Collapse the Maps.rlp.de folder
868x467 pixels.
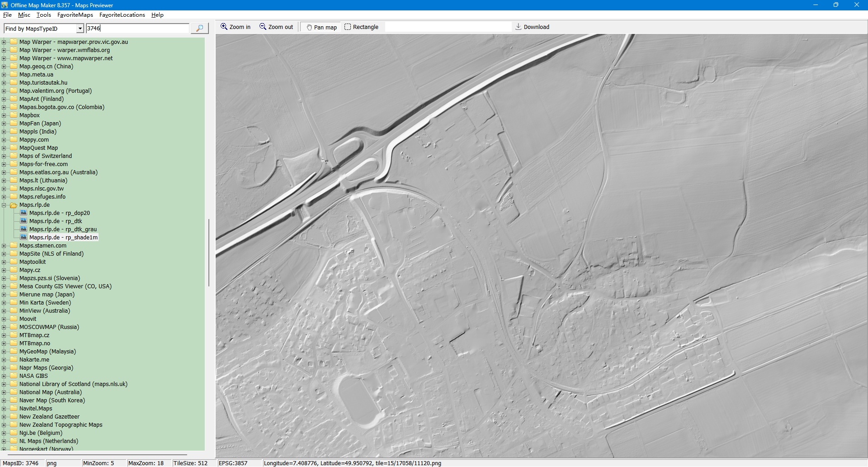[x=4, y=205]
